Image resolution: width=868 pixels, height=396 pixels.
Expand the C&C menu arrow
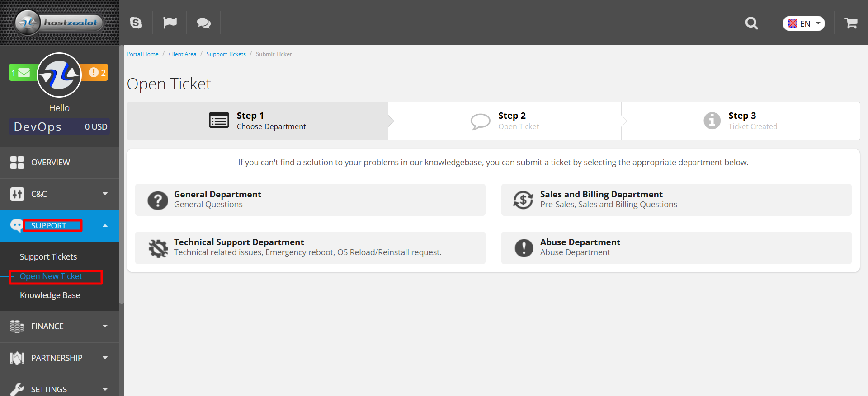[x=105, y=194]
